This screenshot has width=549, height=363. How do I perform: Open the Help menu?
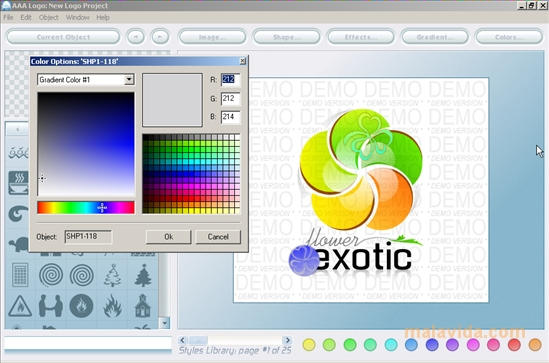(103, 17)
